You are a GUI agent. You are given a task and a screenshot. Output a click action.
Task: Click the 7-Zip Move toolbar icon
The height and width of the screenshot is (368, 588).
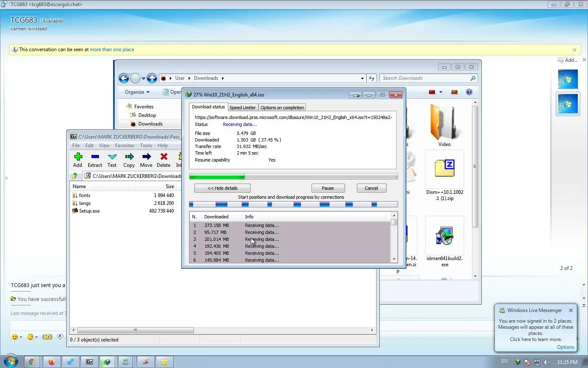pyautogui.click(x=146, y=157)
